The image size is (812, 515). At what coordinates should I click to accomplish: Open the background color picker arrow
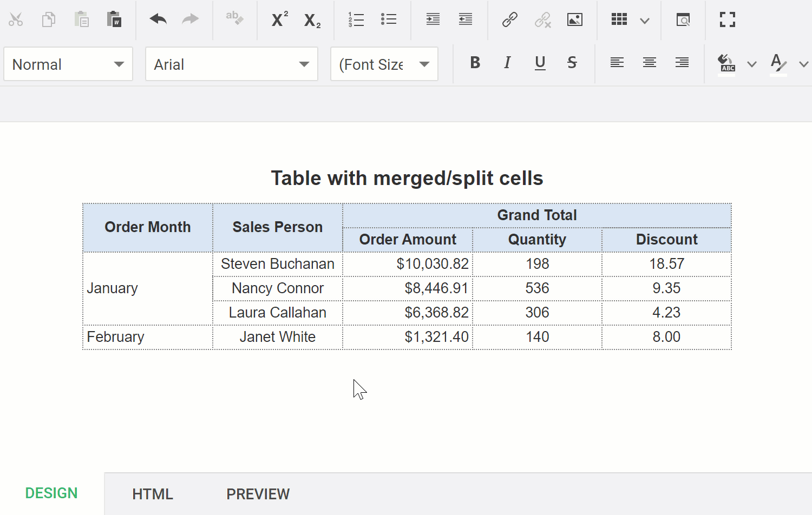751,64
